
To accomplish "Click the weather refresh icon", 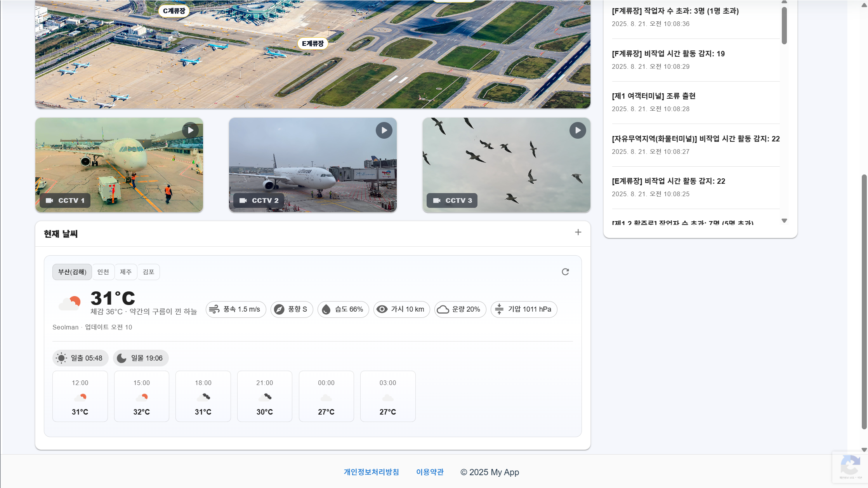I will 565,272.
